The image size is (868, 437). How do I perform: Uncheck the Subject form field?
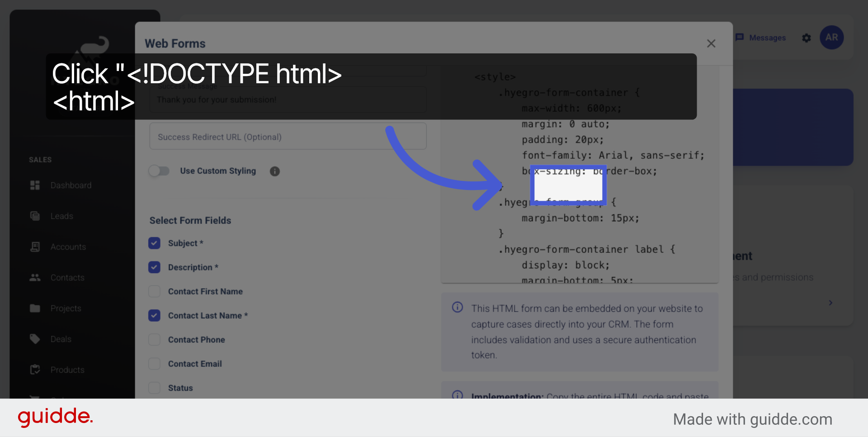pyautogui.click(x=154, y=243)
